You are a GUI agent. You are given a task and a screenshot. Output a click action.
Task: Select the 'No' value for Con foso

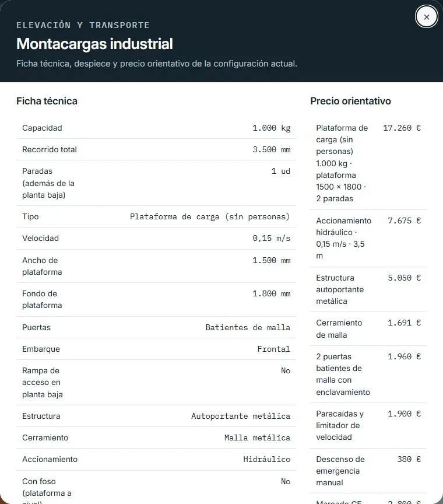285,481
